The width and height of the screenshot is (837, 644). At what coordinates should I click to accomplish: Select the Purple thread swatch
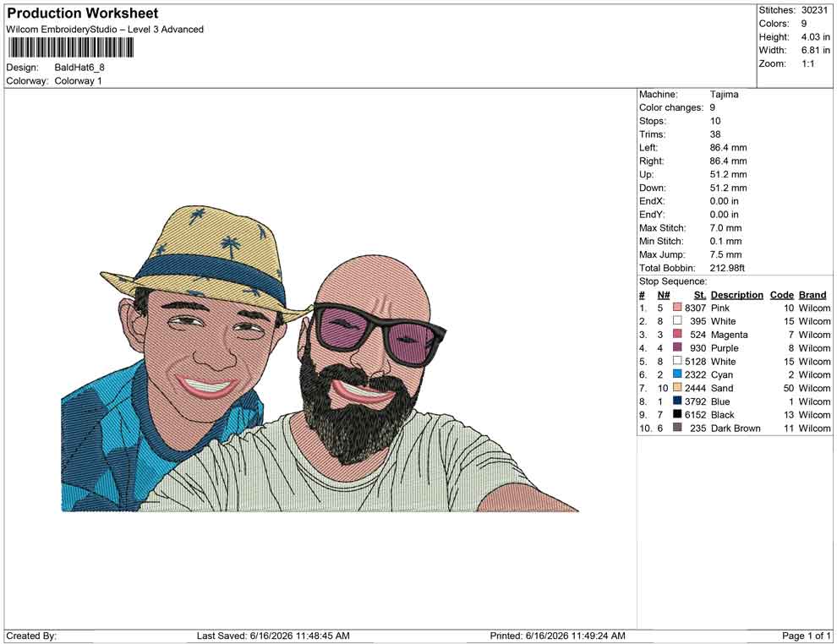click(677, 347)
